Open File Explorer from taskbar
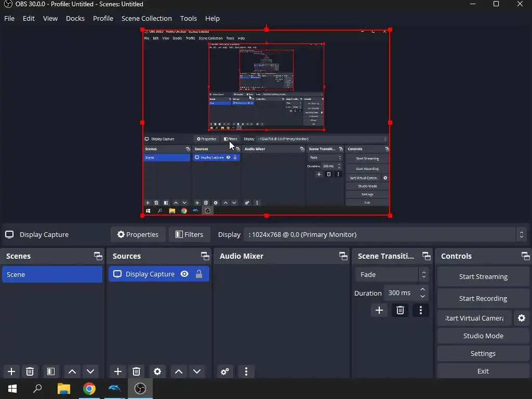The image size is (532, 399). [x=63, y=389]
